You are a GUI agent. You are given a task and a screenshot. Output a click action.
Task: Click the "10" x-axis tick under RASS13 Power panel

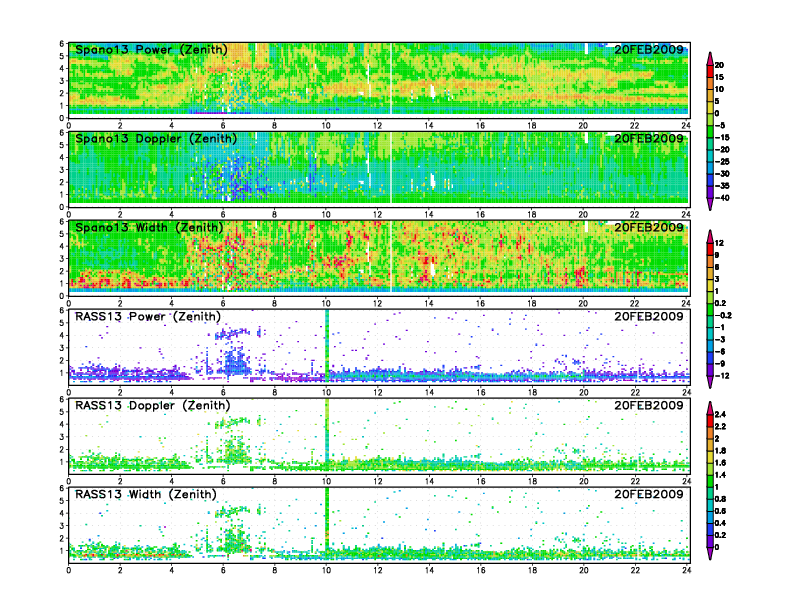326,392
